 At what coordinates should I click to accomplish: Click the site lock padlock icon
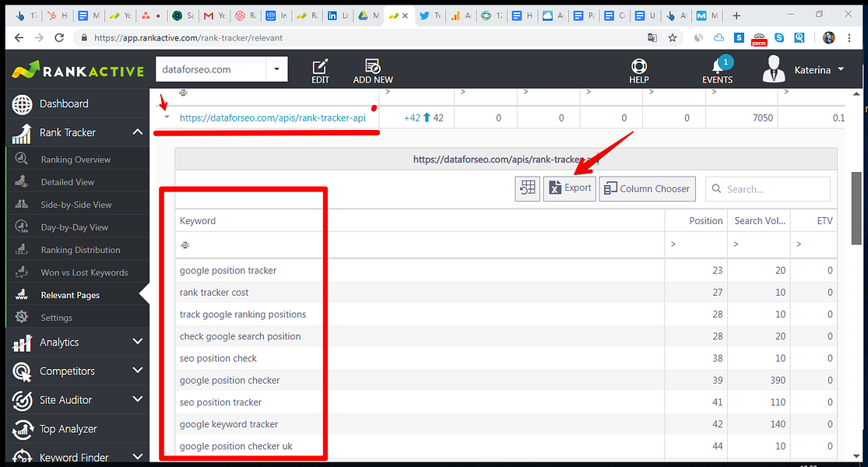[84, 37]
